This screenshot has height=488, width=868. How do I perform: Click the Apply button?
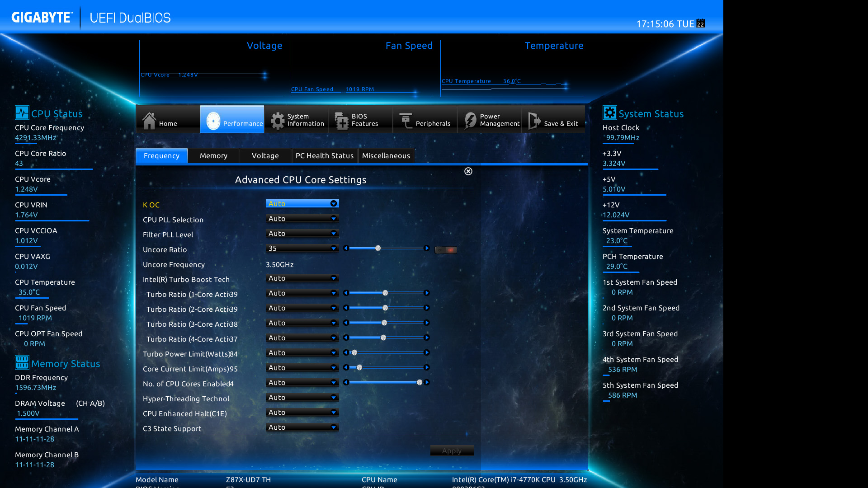point(452,450)
